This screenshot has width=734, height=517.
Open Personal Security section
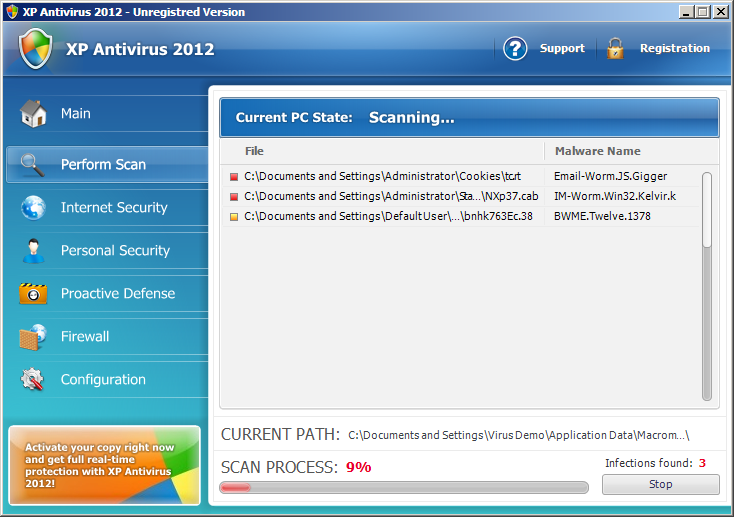108,251
